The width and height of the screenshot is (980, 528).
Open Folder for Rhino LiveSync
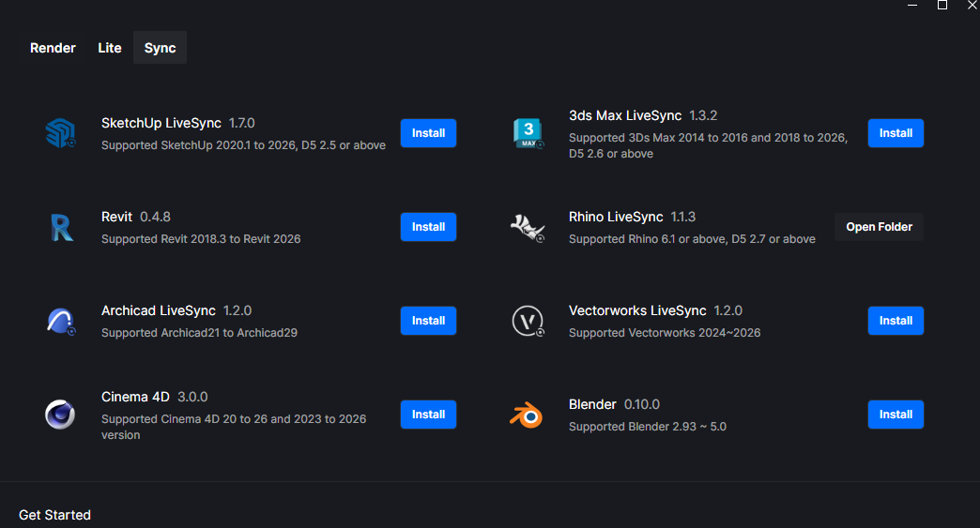click(879, 227)
